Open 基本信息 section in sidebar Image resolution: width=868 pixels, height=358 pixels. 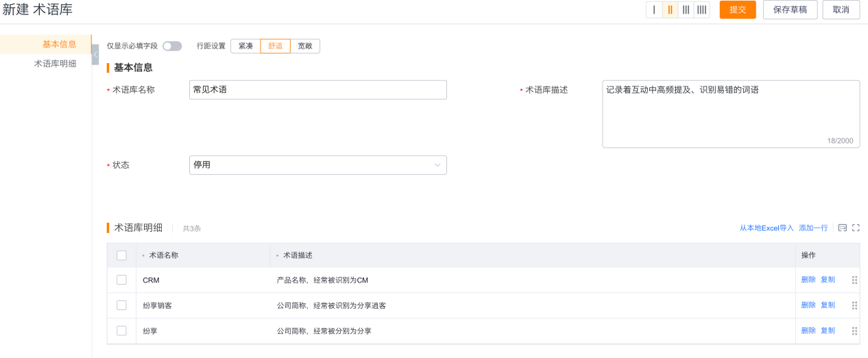click(x=59, y=45)
